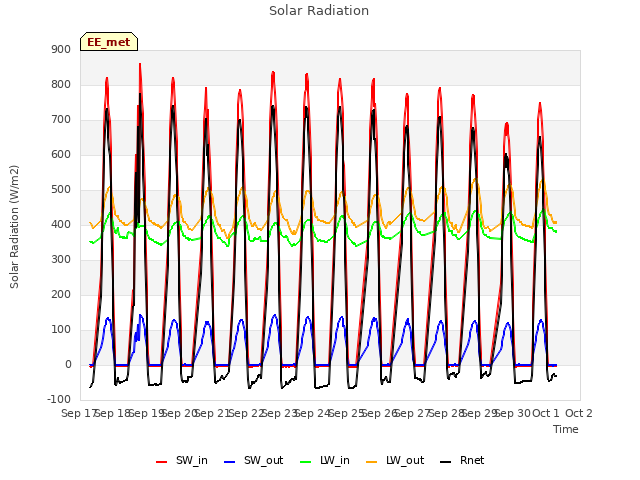Click the -100 y-axis tick label
The width and height of the screenshot is (640, 480).
pos(59,399)
